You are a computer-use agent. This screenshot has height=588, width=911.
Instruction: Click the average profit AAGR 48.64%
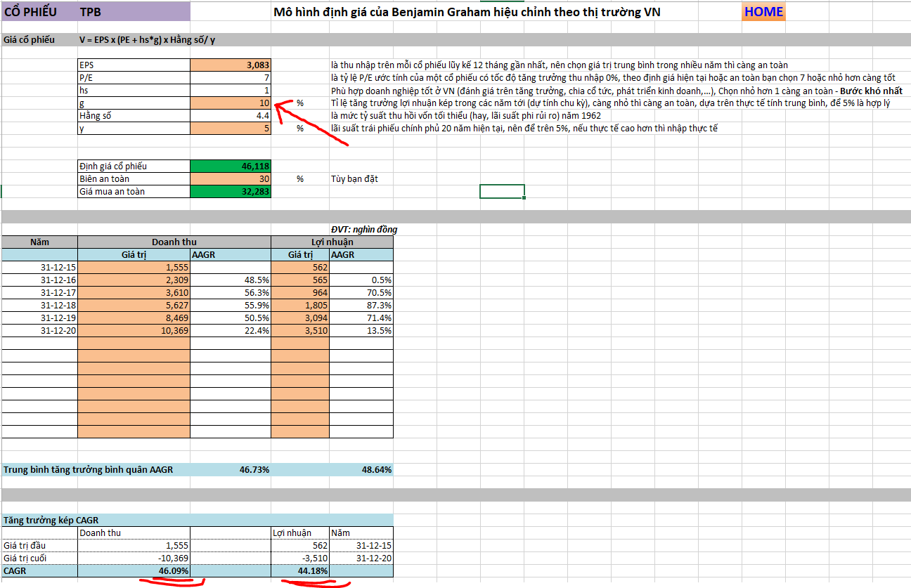pyautogui.click(x=361, y=469)
